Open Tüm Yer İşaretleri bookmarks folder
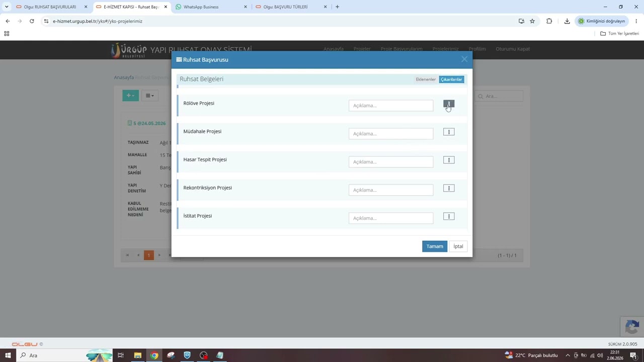 (620, 34)
